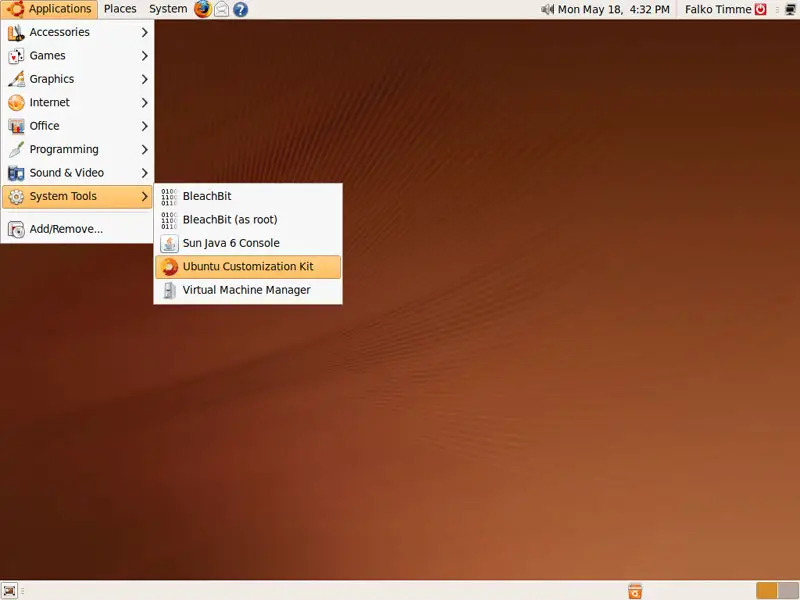This screenshot has height=600, width=800.
Task: Open the Applications menu
Action: pyautogui.click(x=49, y=9)
